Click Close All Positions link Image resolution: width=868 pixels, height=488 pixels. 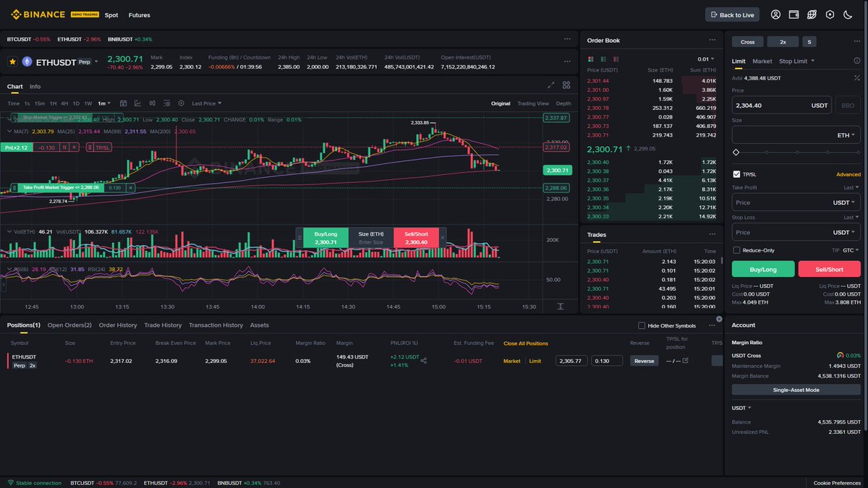point(526,343)
